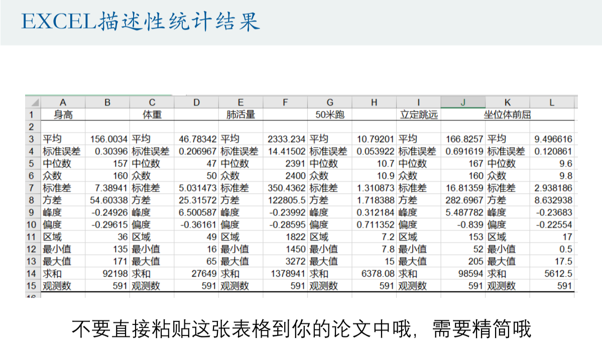Viewport: 602px width, 364px height.
Task: Click the mean value 10.79201
Action: 376,139
